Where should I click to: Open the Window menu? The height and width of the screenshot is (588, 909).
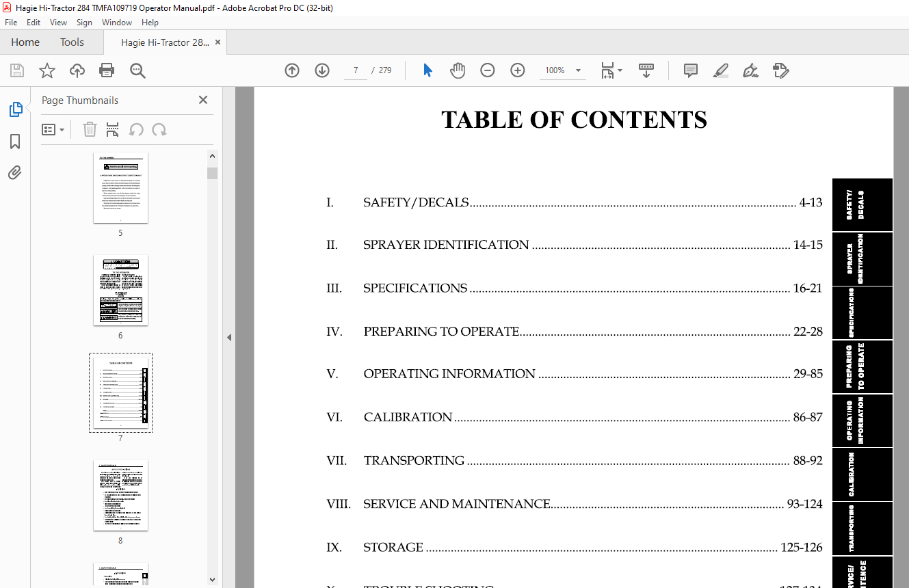pyautogui.click(x=117, y=23)
